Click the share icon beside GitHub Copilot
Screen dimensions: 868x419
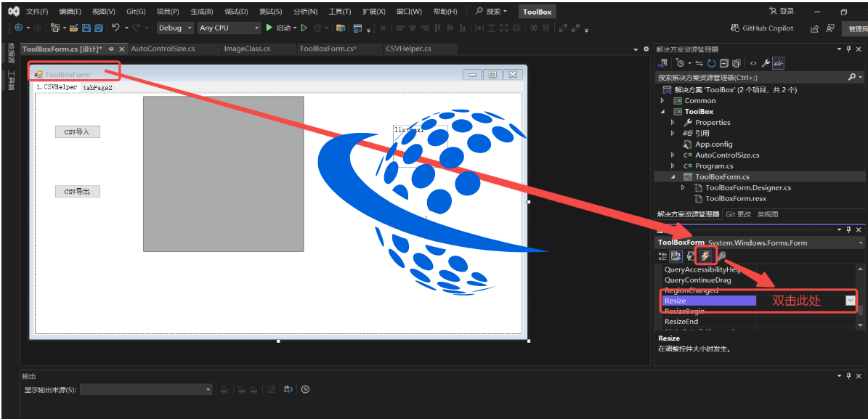815,28
